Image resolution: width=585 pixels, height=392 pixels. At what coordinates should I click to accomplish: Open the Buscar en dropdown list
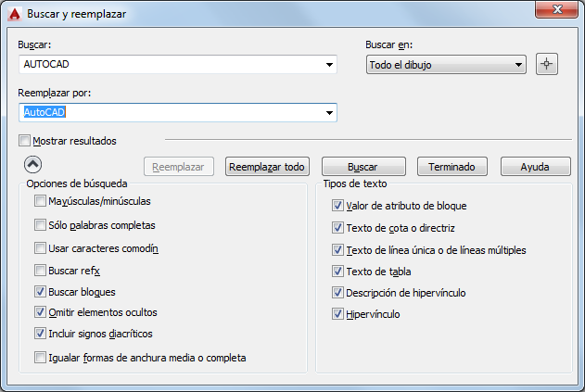(446, 65)
